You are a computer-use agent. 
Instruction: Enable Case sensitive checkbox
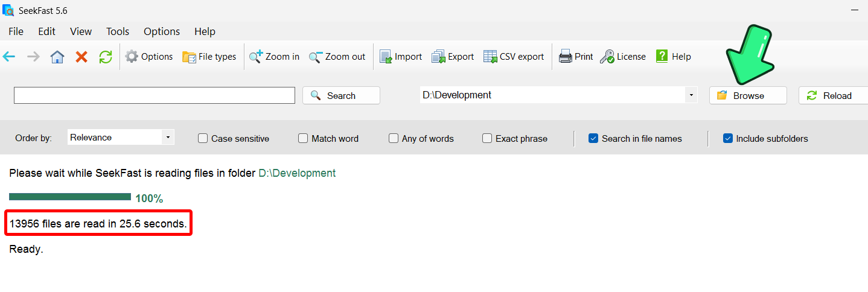[203, 138]
